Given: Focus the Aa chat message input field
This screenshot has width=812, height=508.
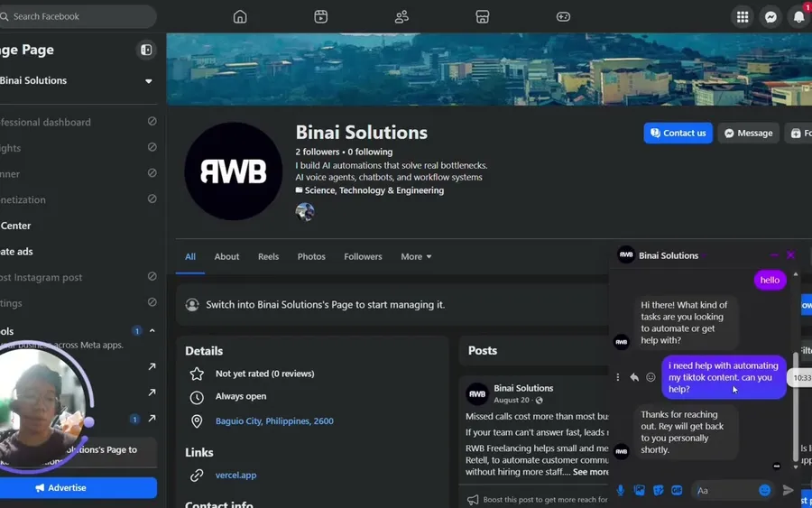Looking at the screenshot, I should tap(723, 490).
